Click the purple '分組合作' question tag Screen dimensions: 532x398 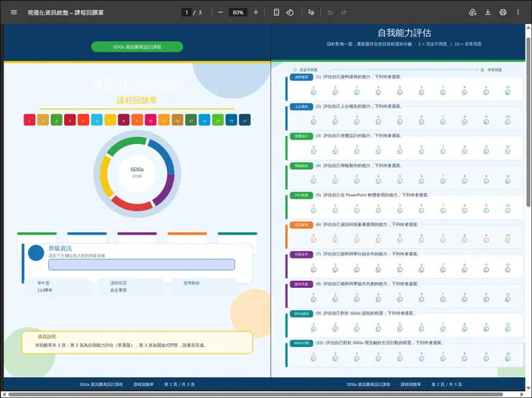click(x=301, y=254)
